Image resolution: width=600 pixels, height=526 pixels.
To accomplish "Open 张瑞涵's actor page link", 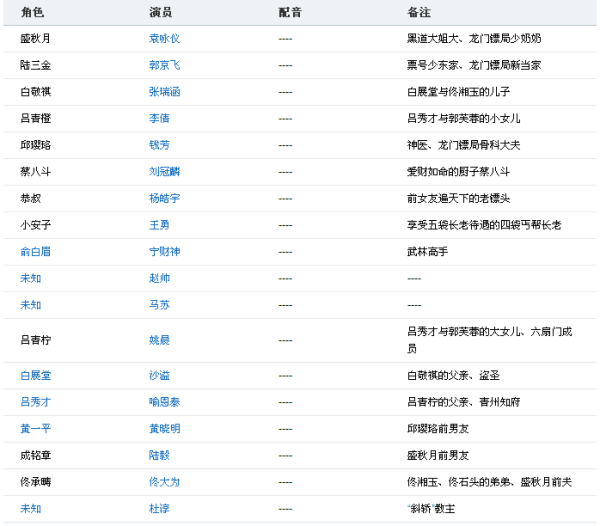I will click(x=164, y=91).
